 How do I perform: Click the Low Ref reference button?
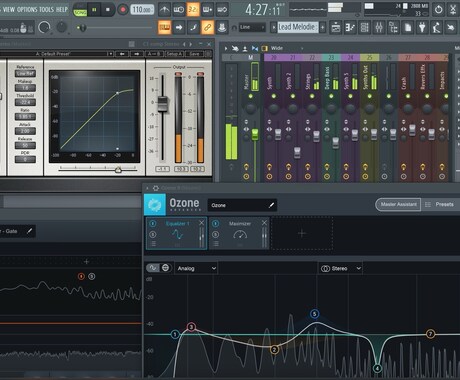point(25,73)
